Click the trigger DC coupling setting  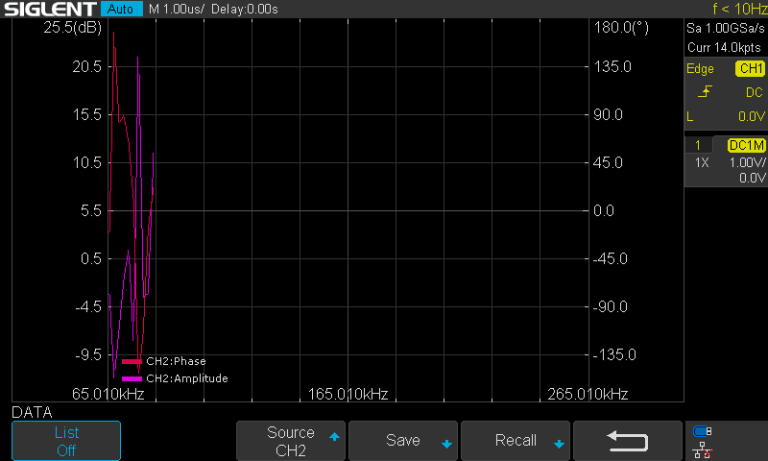click(x=754, y=92)
